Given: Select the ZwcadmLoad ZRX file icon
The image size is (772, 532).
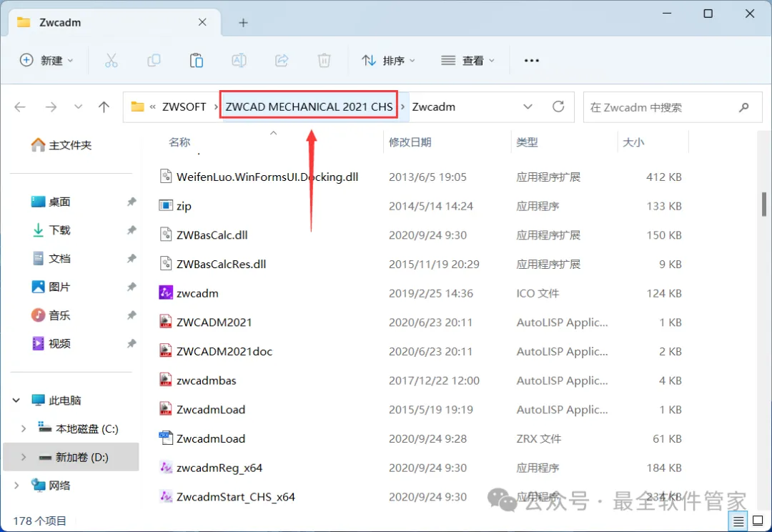Looking at the screenshot, I should coord(166,438).
